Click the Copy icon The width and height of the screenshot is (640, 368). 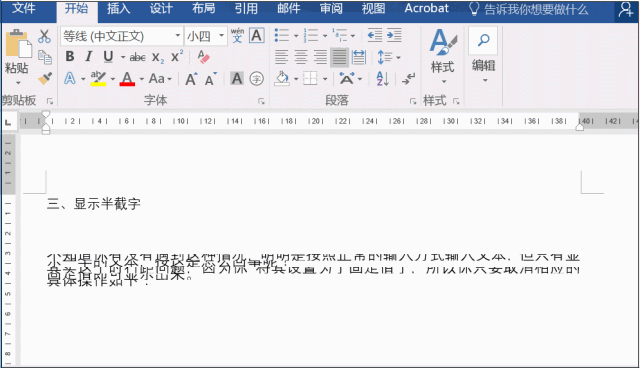44,57
